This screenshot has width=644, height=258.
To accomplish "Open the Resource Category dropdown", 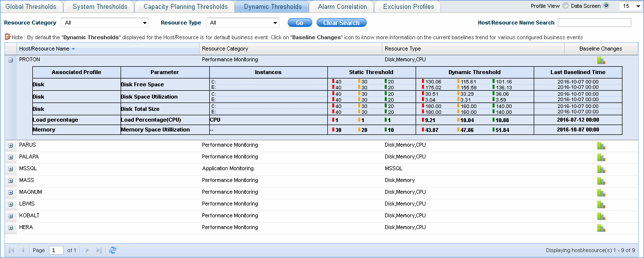I will click(105, 23).
